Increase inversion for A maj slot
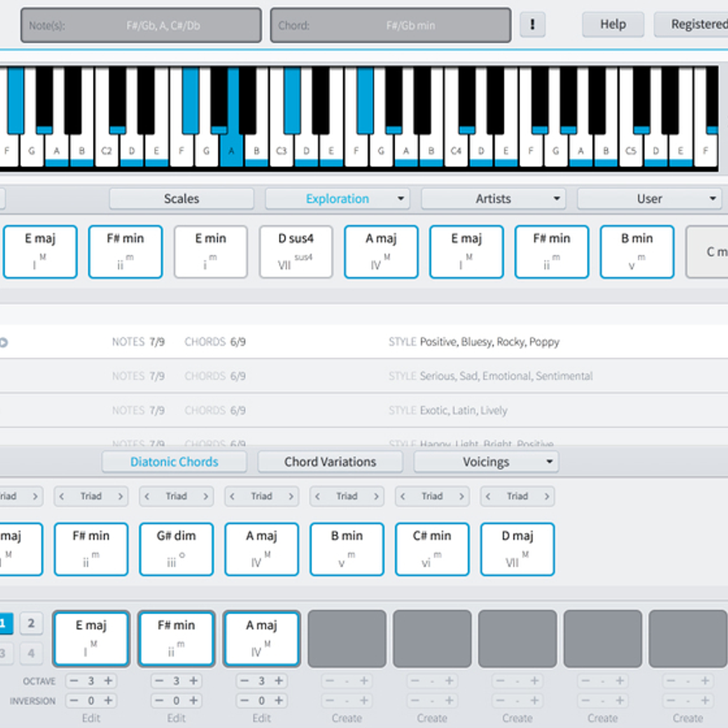This screenshot has width=728, height=728. [x=279, y=701]
